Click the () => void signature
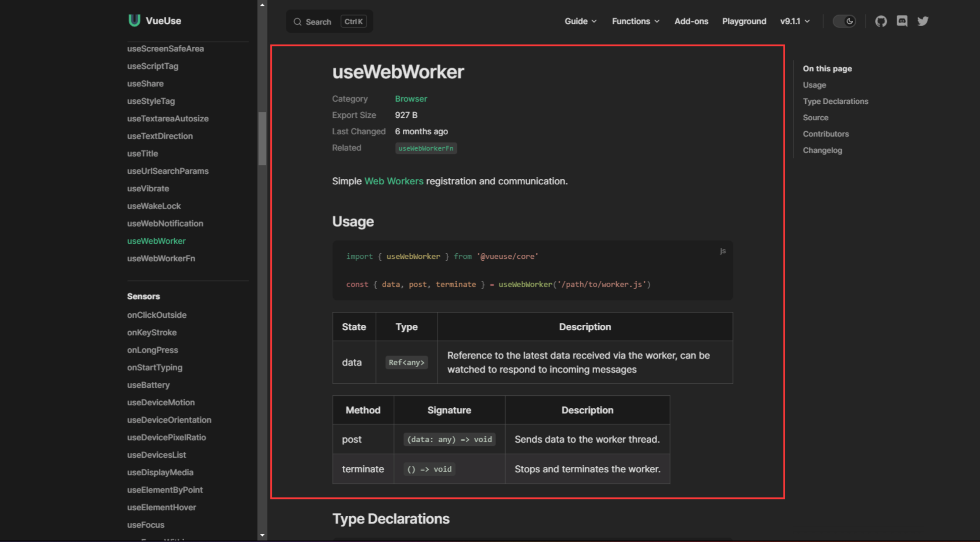Viewport: 980px width, 542px height. click(429, 469)
